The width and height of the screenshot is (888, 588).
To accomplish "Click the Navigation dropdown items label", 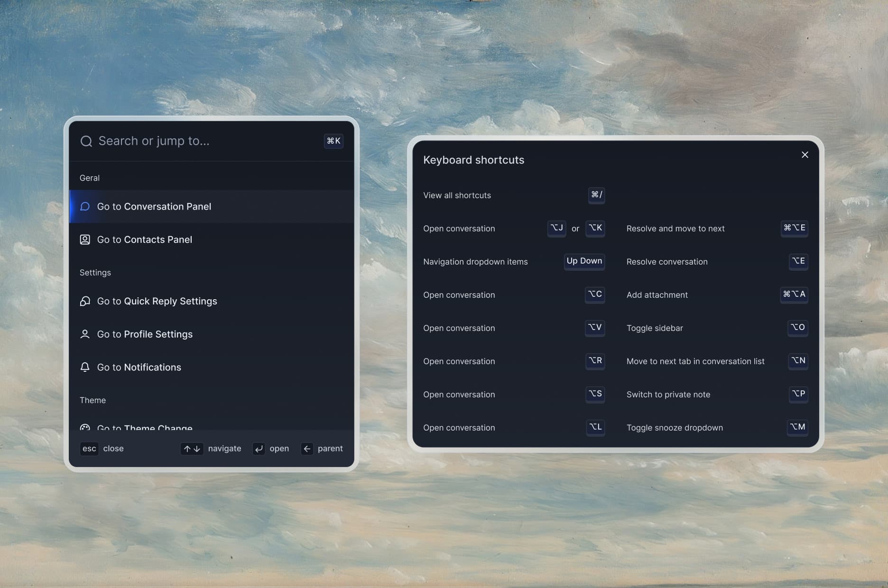I will 475,262.
